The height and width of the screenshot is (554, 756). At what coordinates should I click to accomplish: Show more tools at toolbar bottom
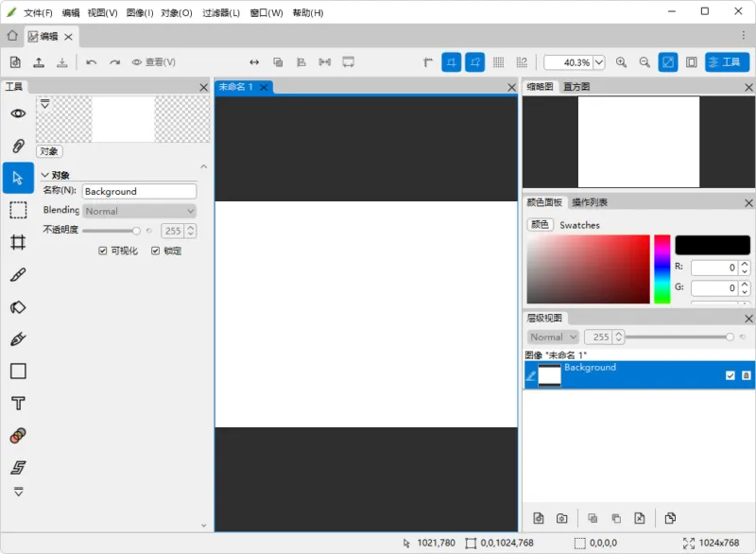(18, 492)
